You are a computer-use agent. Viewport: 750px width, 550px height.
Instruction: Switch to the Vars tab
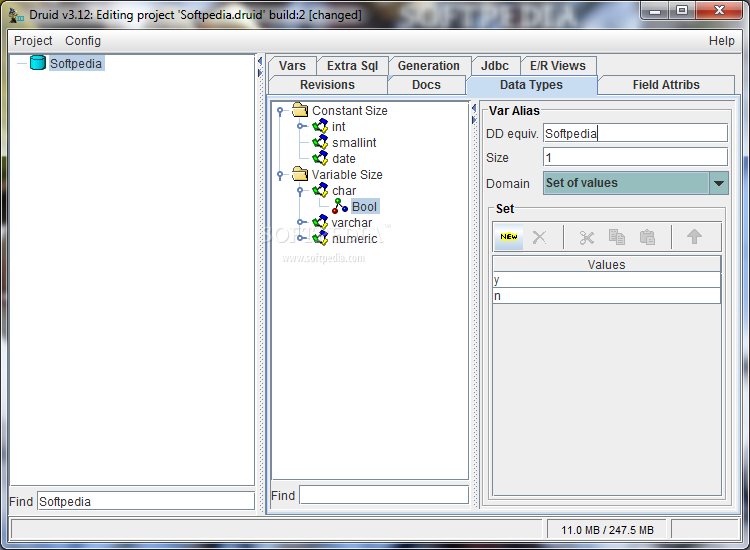tap(292, 66)
